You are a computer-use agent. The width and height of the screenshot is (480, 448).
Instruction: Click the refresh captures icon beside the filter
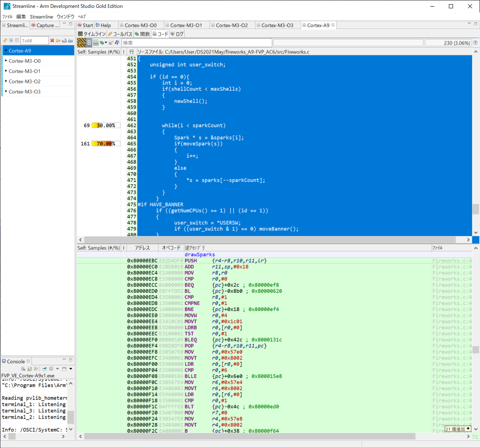[5, 40]
